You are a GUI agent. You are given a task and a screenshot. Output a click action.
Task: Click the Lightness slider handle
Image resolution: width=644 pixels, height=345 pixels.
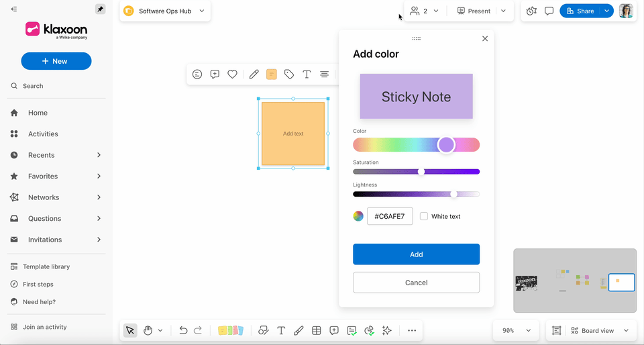click(454, 194)
